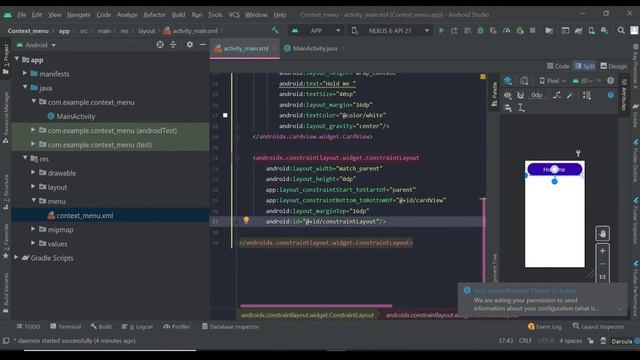Zoom in the preview with plus button
This screenshot has width=640, height=360.
(602, 251)
